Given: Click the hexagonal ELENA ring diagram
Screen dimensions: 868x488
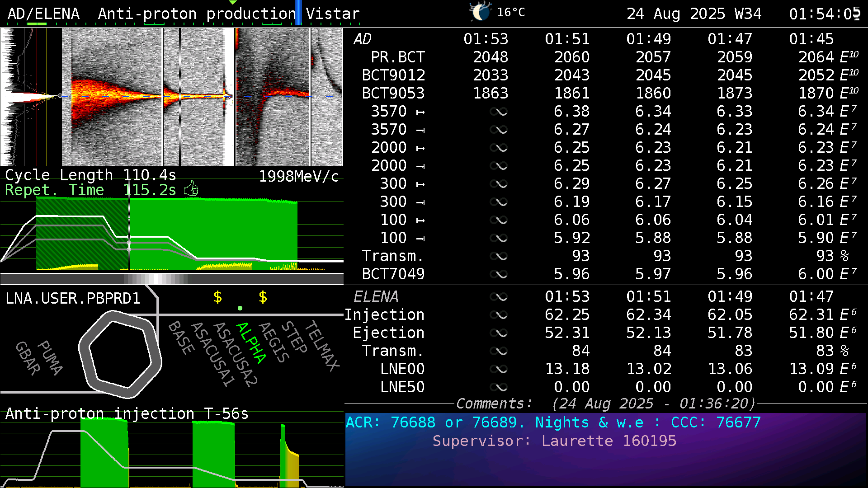Looking at the screenshot, I should click(x=120, y=354).
